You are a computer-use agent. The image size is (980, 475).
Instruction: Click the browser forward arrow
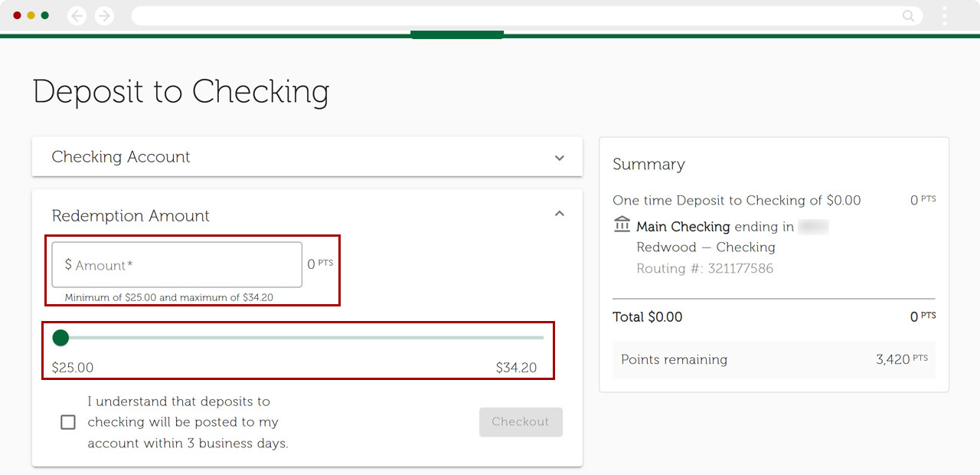click(104, 16)
